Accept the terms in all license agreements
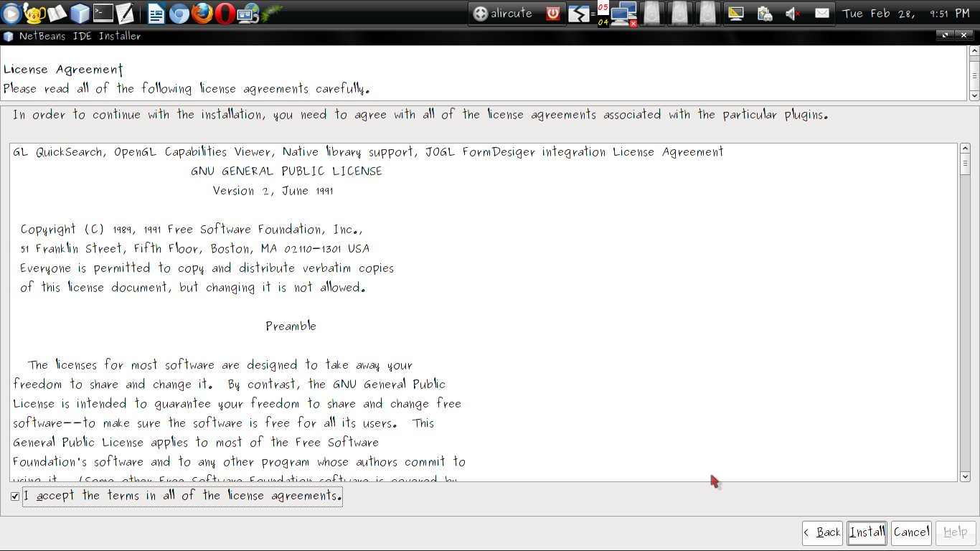 (x=15, y=496)
